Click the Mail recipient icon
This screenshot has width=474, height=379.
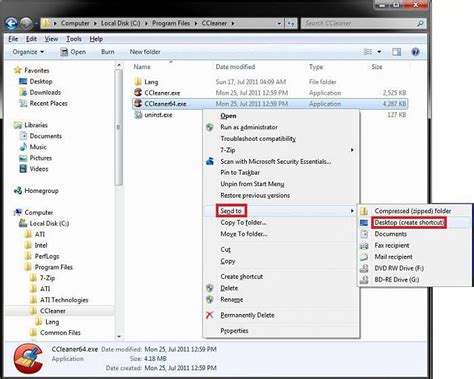click(364, 257)
